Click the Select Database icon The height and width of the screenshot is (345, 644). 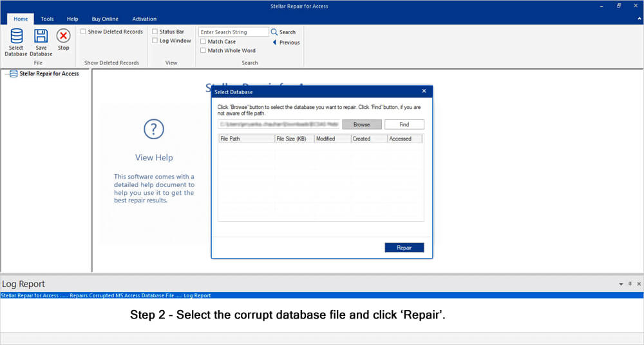click(x=17, y=36)
